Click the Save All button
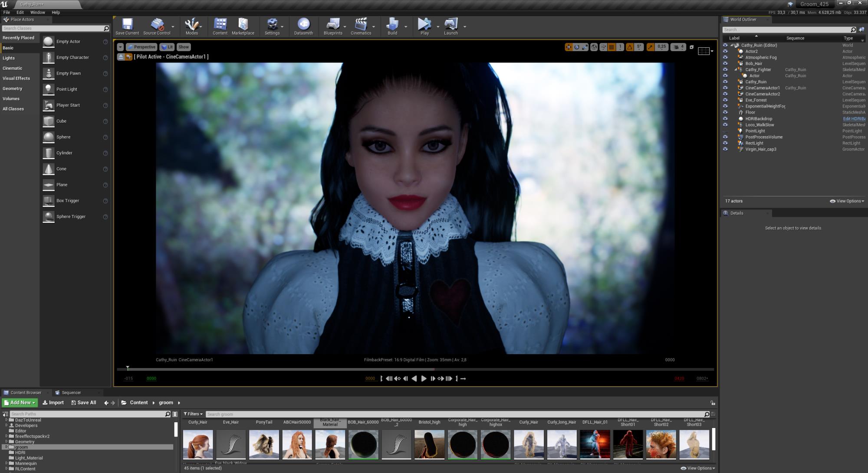The width and height of the screenshot is (868, 473). 84,403
